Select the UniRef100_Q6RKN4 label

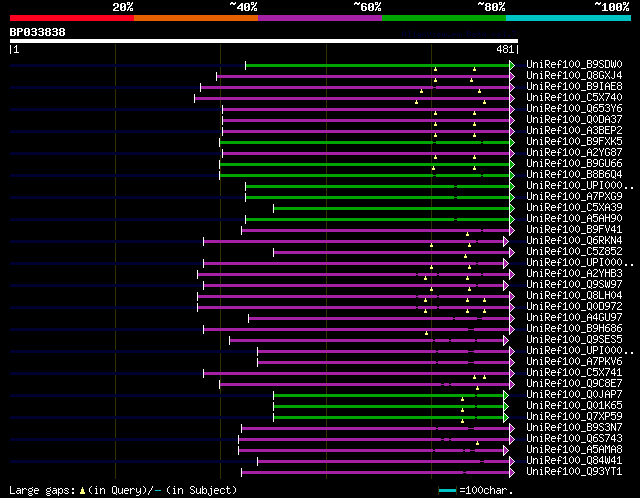pyautogui.click(x=574, y=241)
